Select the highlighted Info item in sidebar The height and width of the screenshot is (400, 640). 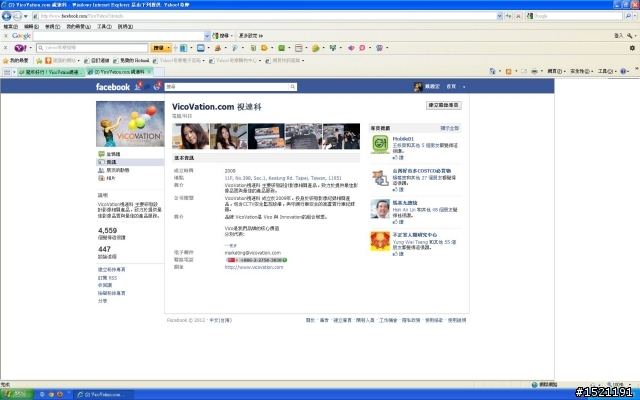point(130,162)
